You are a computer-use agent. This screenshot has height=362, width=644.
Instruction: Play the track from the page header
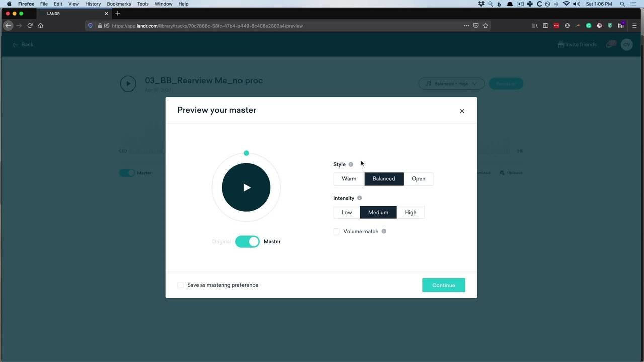(128, 83)
